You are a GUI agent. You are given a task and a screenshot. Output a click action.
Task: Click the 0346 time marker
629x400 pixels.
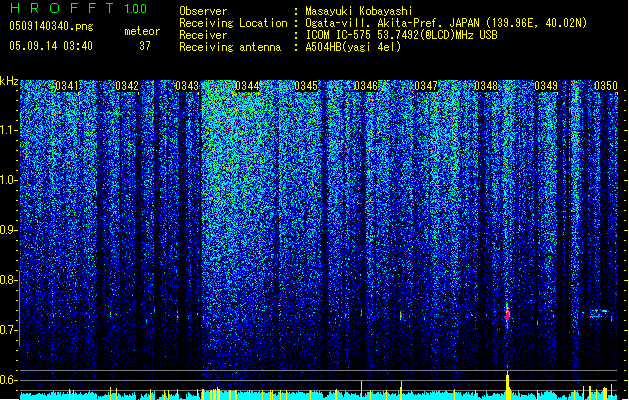coord(366,86)
